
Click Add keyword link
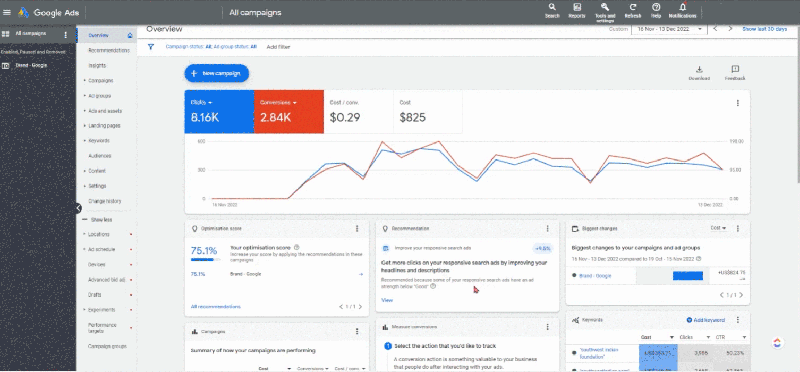click(705, 320)
